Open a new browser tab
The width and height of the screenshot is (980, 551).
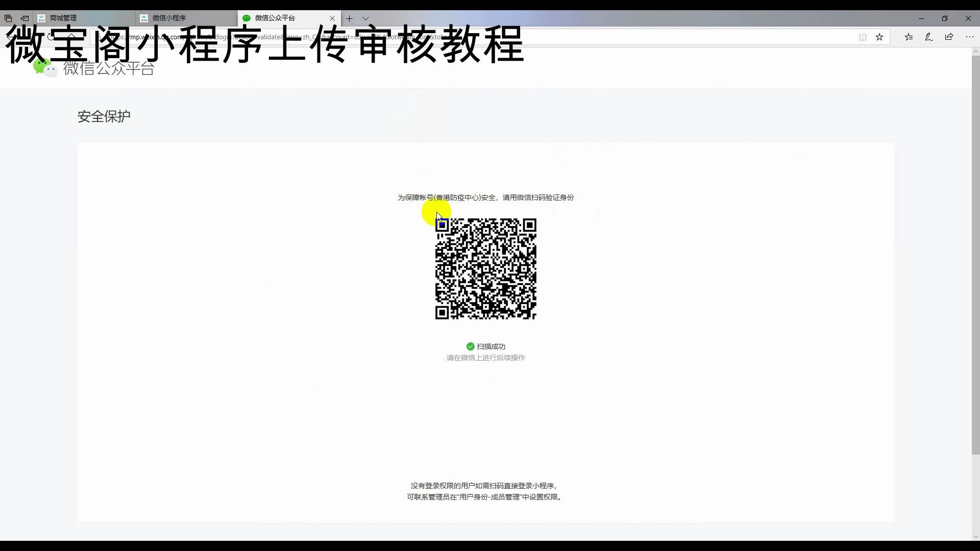click(x=349, y=18)
